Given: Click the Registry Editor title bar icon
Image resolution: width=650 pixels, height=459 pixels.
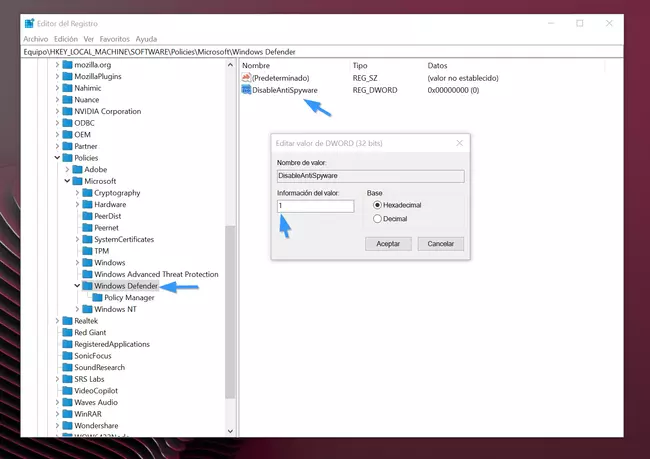Looking at the screenshot, I should tap(28, 21).
